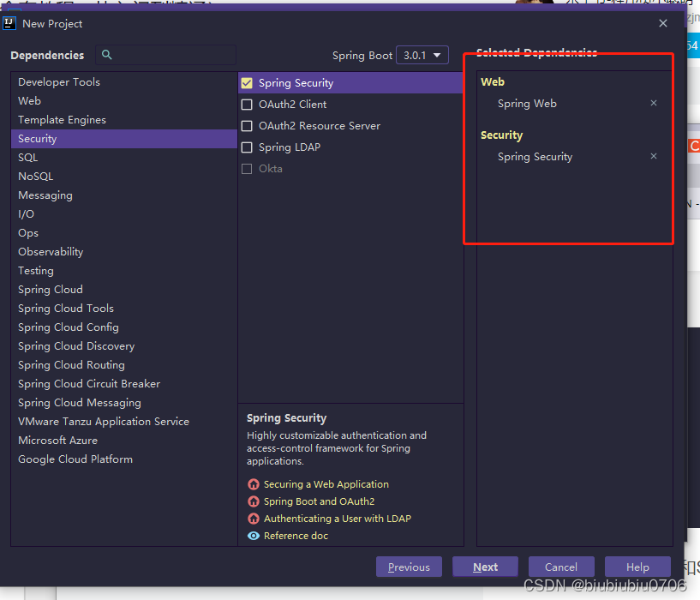700x600 pixels.
Task: Select Google Cloud Platform category
Action: click(124, 459)
